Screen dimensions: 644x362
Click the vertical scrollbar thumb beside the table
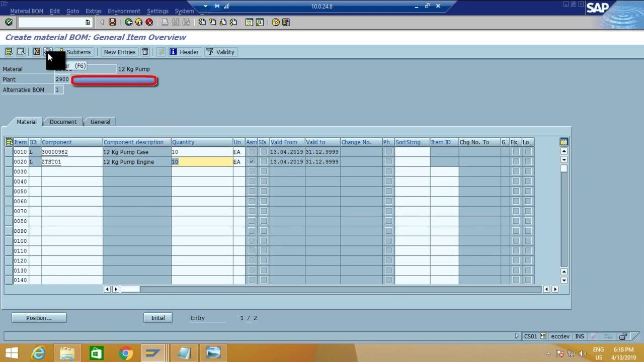click(x=564, y=168)
